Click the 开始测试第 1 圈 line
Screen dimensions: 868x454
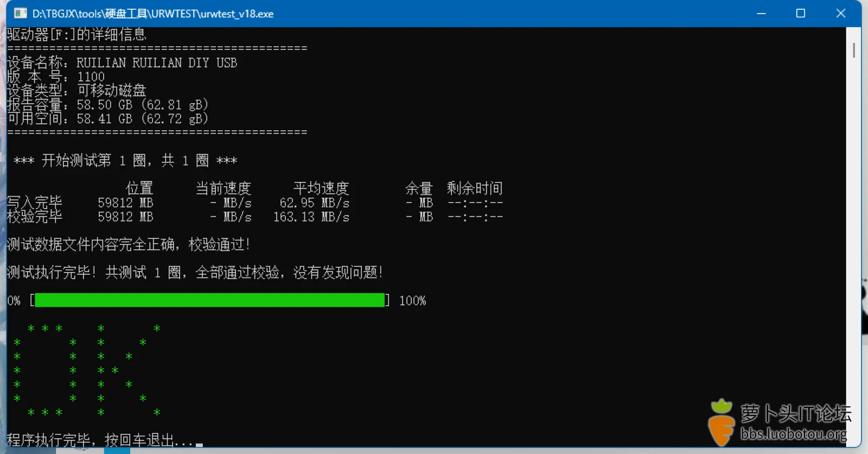(125, 160)
